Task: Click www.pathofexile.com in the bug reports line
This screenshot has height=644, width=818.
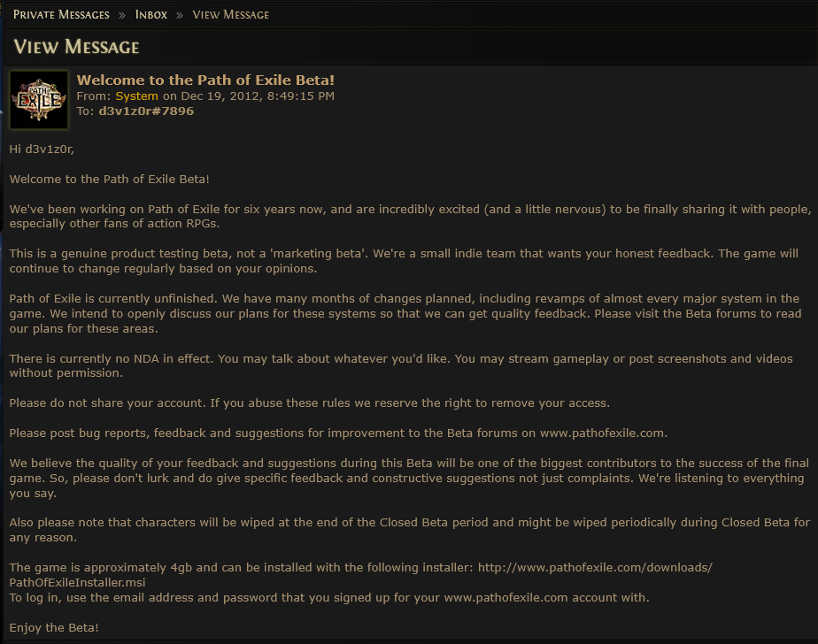Action: 602,433
